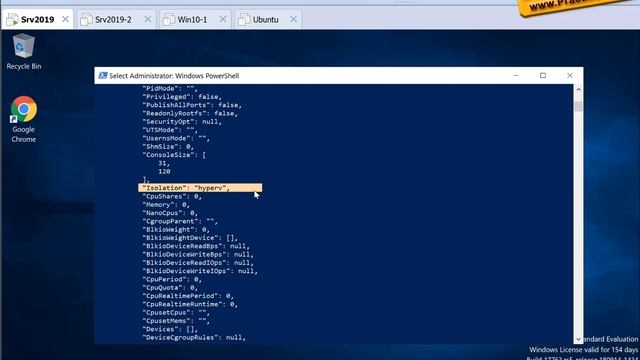This screenshot has width=640, height=360.
Task: Click the PowerShell vertical scrollbar thumb
Action: (578, 106)
